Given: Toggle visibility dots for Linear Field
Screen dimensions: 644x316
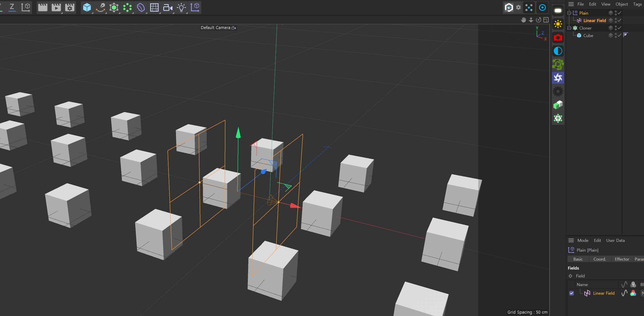Looking at the screenshot, I should click(616, 20).
